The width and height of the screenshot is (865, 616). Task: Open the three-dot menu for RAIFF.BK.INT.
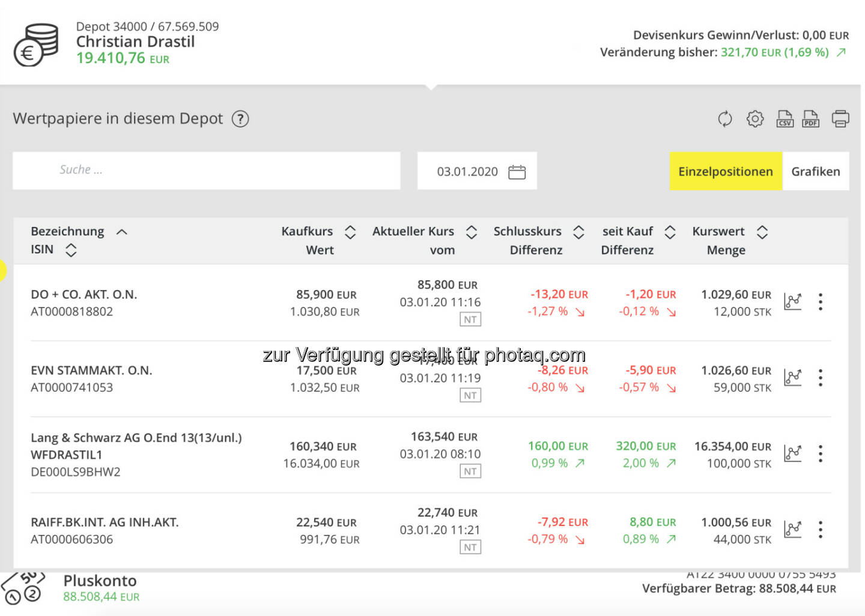coord(821,530)
